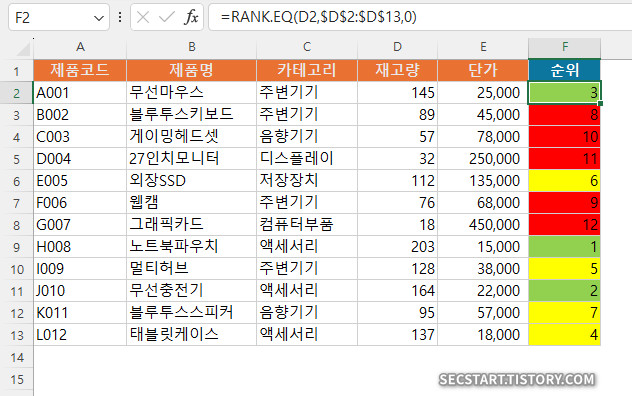
Task: Click the 순위 header cell
Action: pyautogui.click(x=565, y=71)
